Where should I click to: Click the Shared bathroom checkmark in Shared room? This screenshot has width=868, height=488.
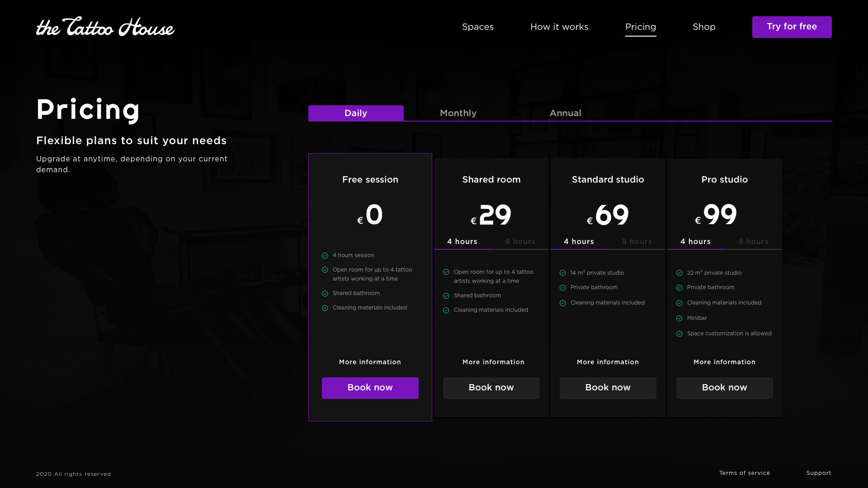pos(447,296)
